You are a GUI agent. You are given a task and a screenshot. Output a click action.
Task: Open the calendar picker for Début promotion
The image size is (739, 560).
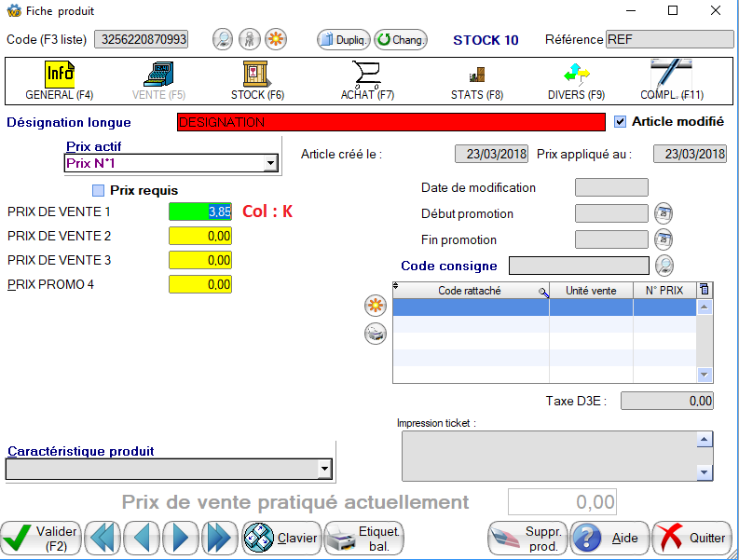coord(663,213)
